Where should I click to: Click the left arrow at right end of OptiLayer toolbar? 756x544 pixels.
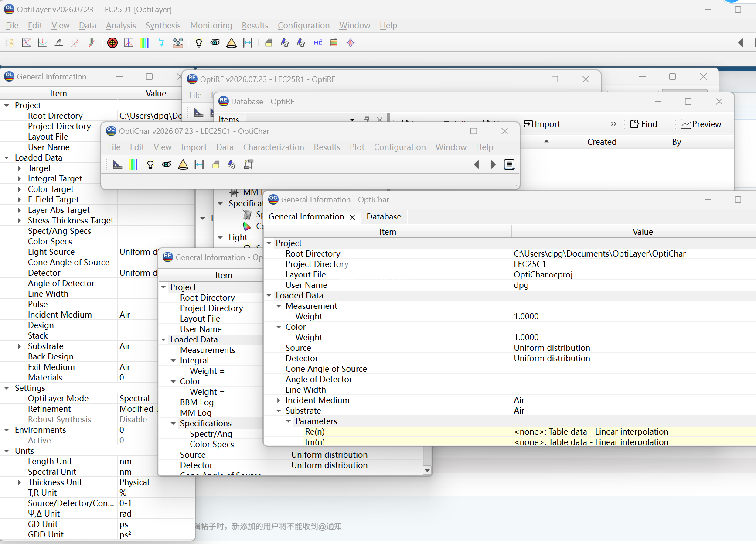click(740, 43)
